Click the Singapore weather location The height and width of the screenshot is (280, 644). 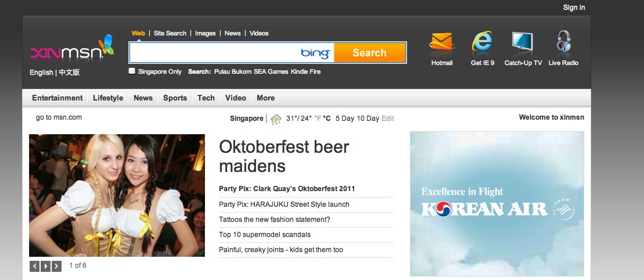246,119
